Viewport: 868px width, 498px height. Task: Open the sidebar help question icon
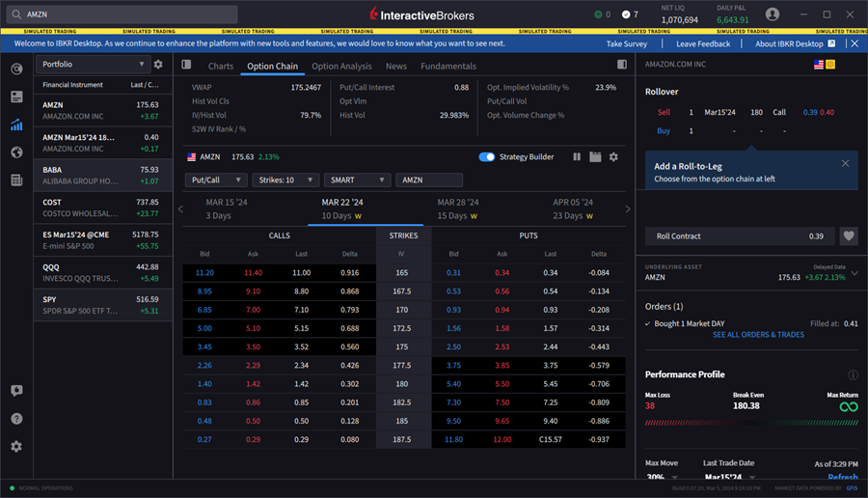coord(16,419)
